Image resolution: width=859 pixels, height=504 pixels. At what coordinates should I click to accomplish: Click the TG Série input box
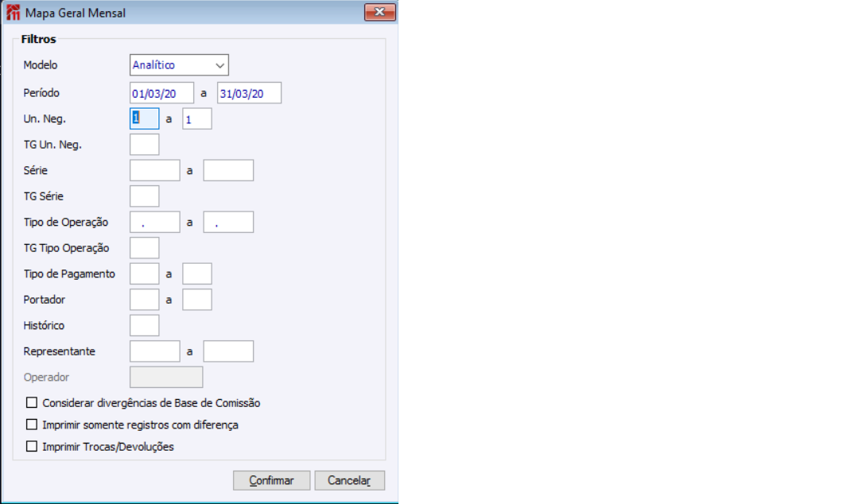145,196
